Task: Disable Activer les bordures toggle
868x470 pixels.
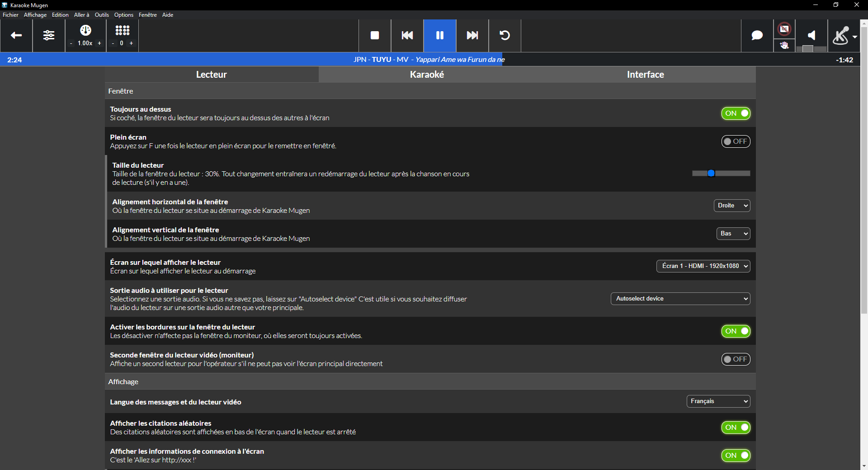Action: pos(736,331)
